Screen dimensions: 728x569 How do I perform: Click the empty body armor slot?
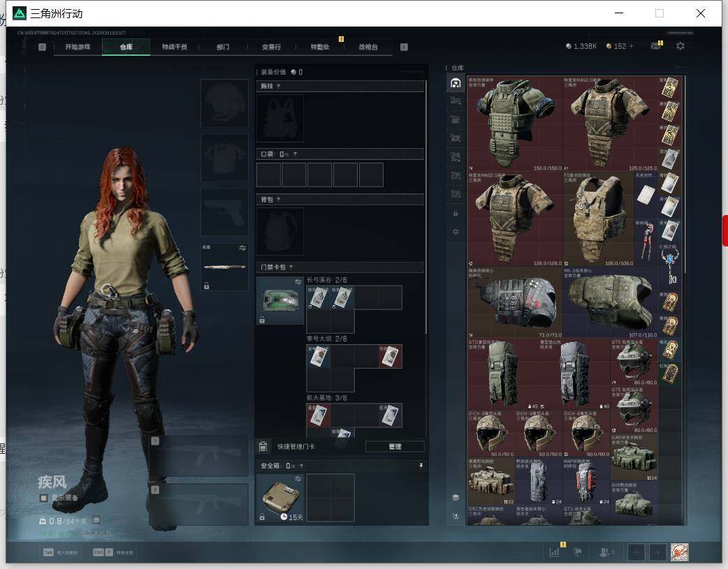click(224, 158)
